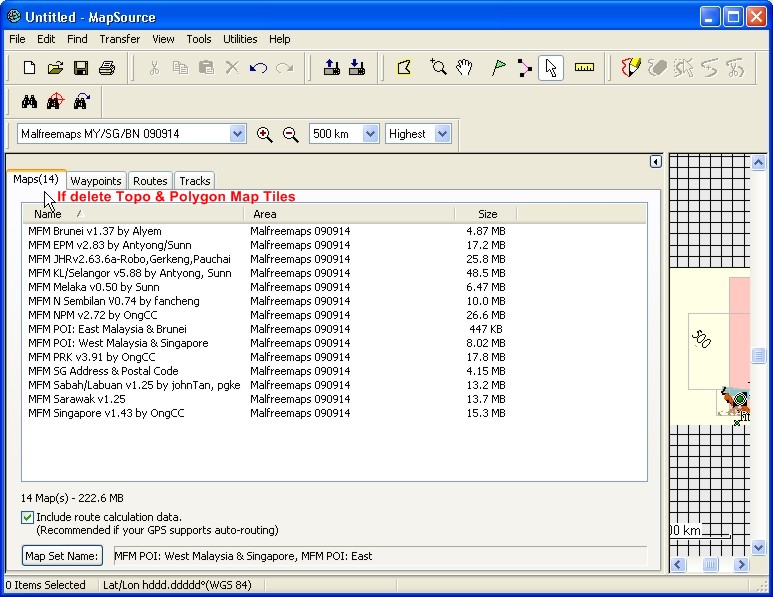Sort list by Name column header
The image size is (773, 597).
(x=133, y=214)
